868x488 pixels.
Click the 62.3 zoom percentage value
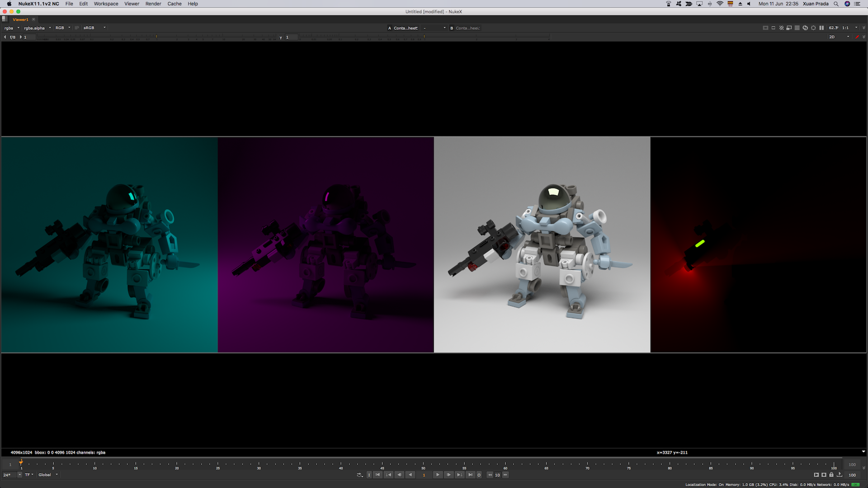(833, 28)
